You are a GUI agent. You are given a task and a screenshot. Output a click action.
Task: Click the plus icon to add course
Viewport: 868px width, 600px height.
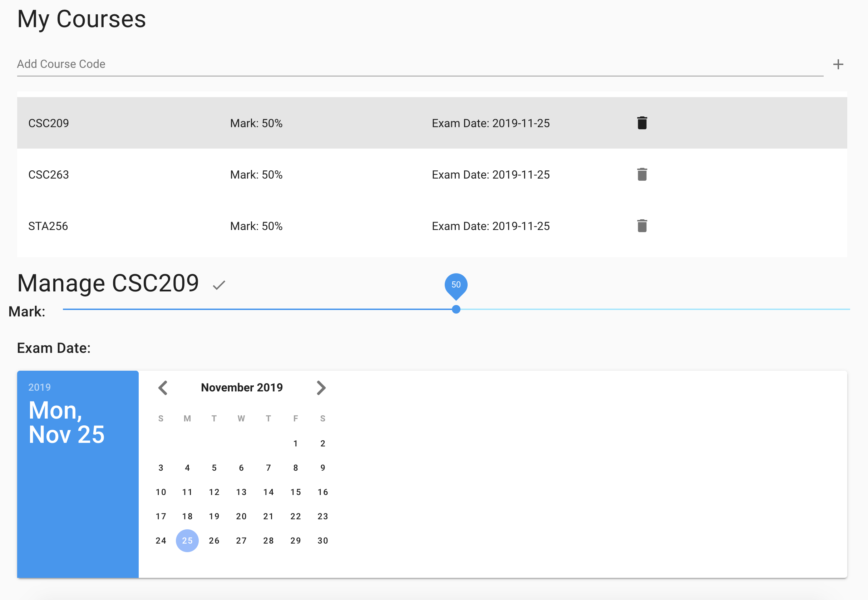tap(838, 64)
